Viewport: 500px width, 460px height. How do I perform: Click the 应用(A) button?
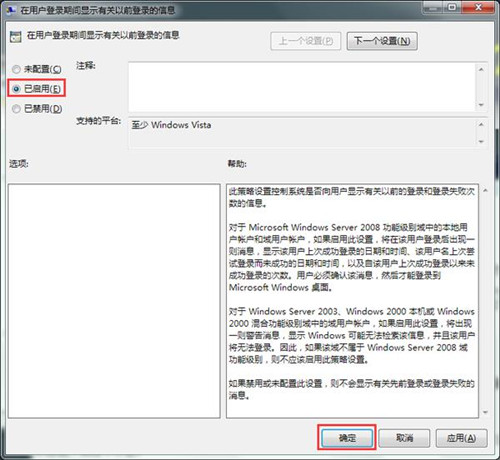[462, 438]
